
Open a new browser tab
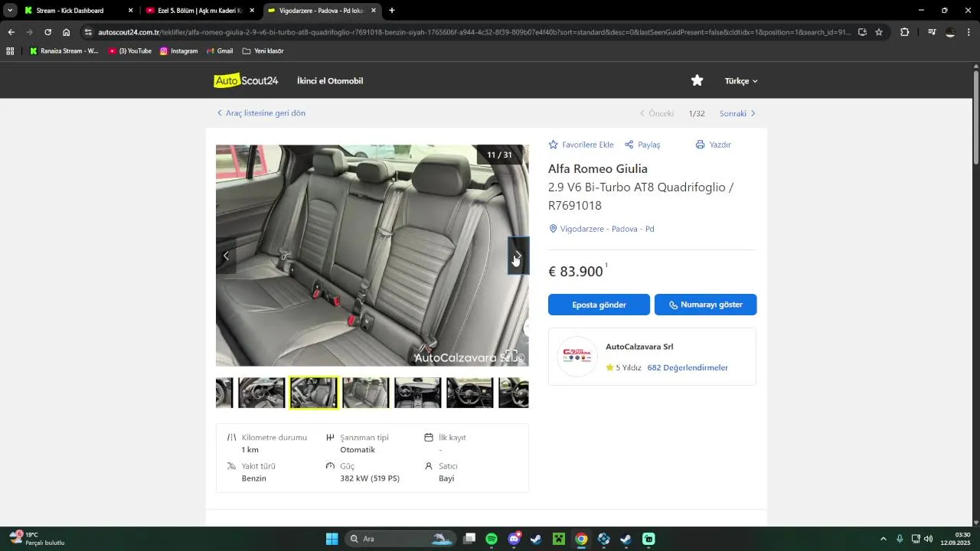392,11
